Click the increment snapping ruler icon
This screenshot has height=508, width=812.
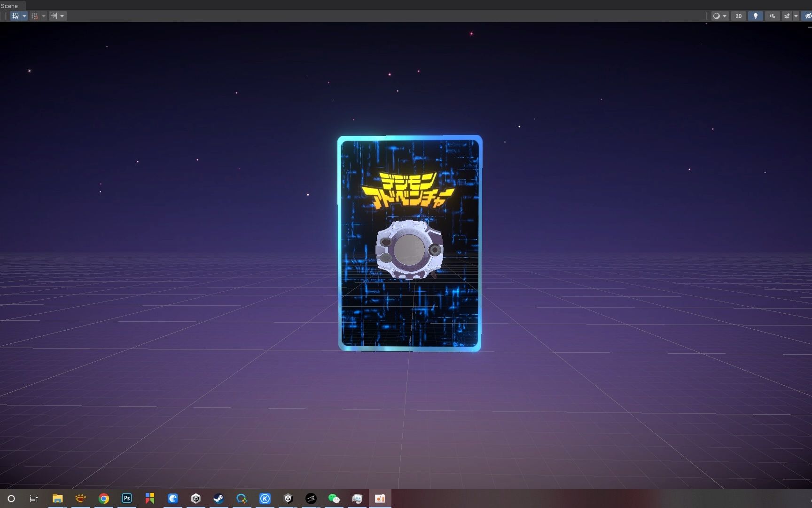pos(54,16)
